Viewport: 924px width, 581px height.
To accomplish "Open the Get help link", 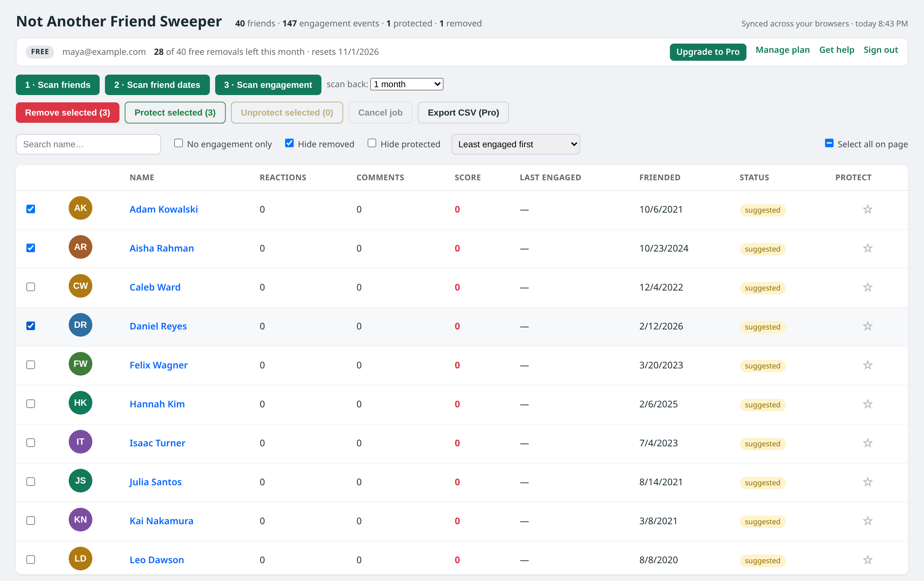I will point(837,50).
